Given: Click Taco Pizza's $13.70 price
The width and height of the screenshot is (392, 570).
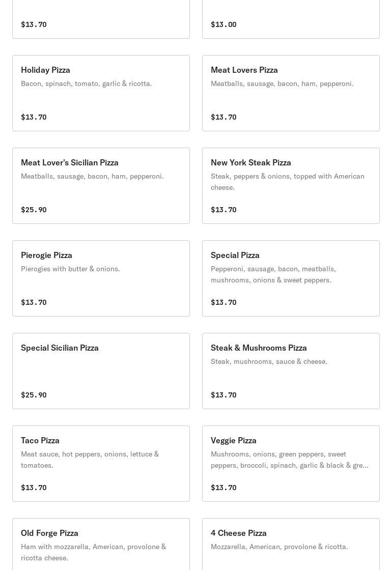Looking at the screenshot, I should point(34,488).
